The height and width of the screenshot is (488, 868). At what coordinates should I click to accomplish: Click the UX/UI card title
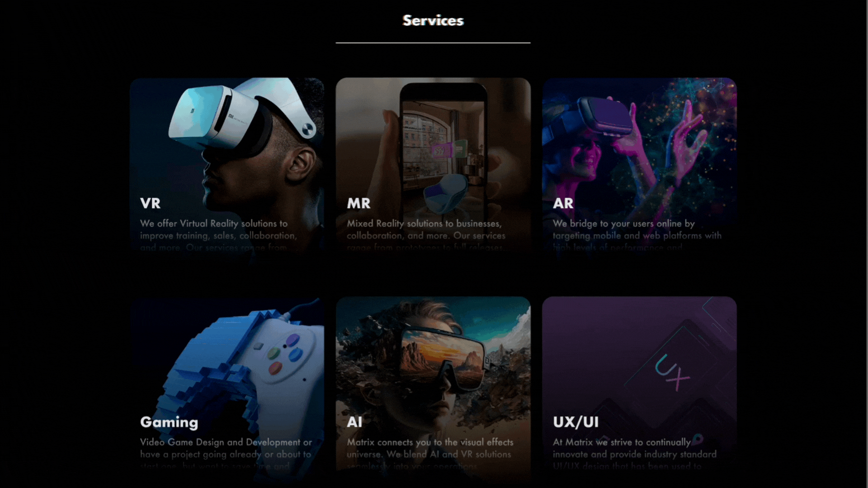click(576, 422)
